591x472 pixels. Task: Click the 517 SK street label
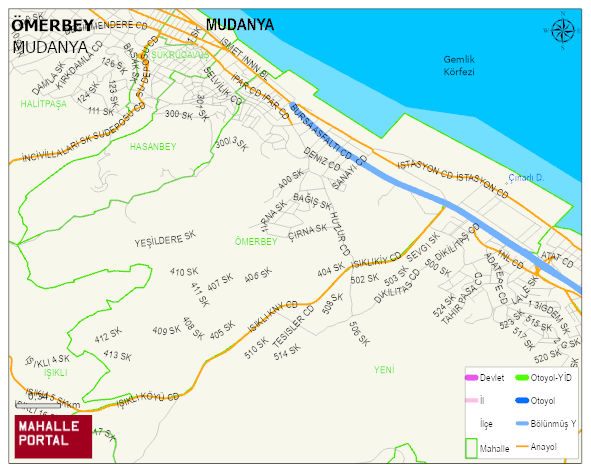point(524,338)
